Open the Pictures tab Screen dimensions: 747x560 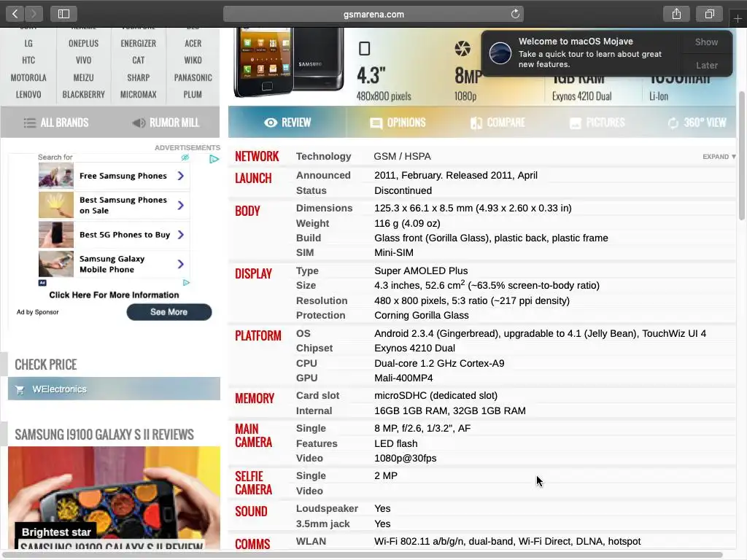597,122
